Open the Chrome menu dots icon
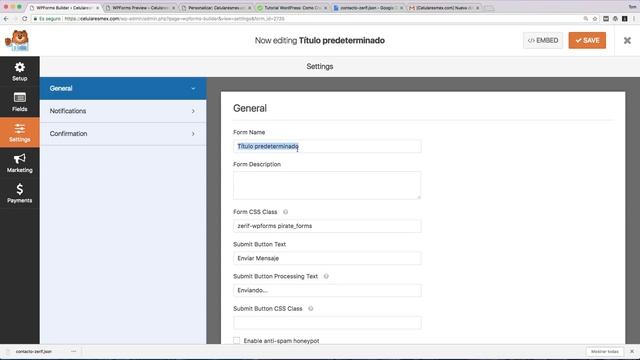This screenshot has height=360, width=640. click(x=634, y=19)
